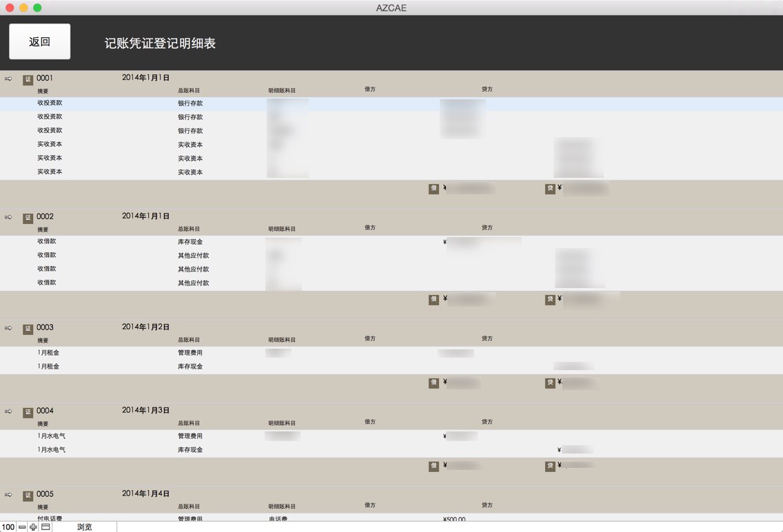783x532 pixels.
Task: Click the 贷 total icon for voucher 0001
Action: (550, 189)
